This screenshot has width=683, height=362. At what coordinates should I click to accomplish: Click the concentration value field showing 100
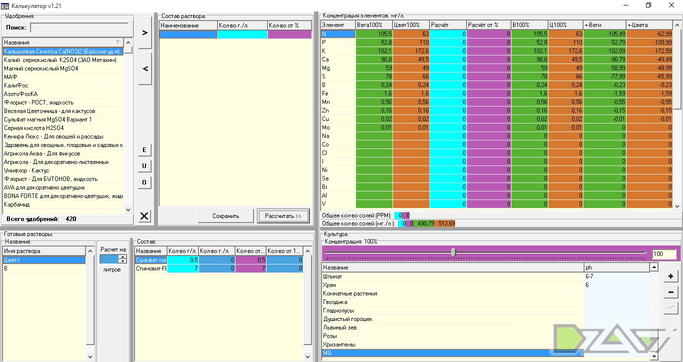(664, 254)
